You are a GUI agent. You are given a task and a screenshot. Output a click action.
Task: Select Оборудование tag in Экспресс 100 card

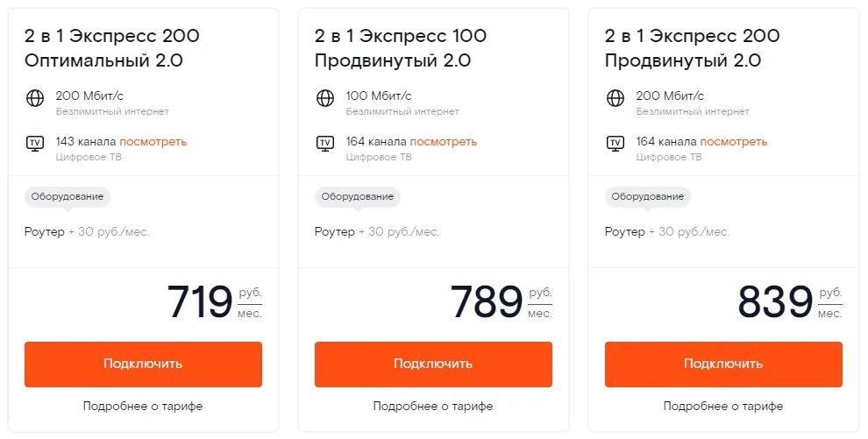pos(358,197)
